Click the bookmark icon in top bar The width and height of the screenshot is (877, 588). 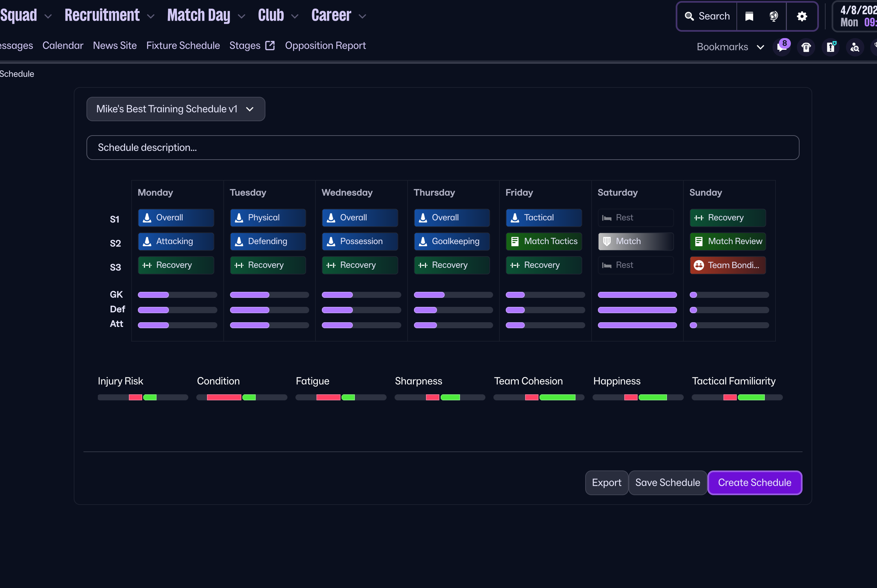[749, 16]
